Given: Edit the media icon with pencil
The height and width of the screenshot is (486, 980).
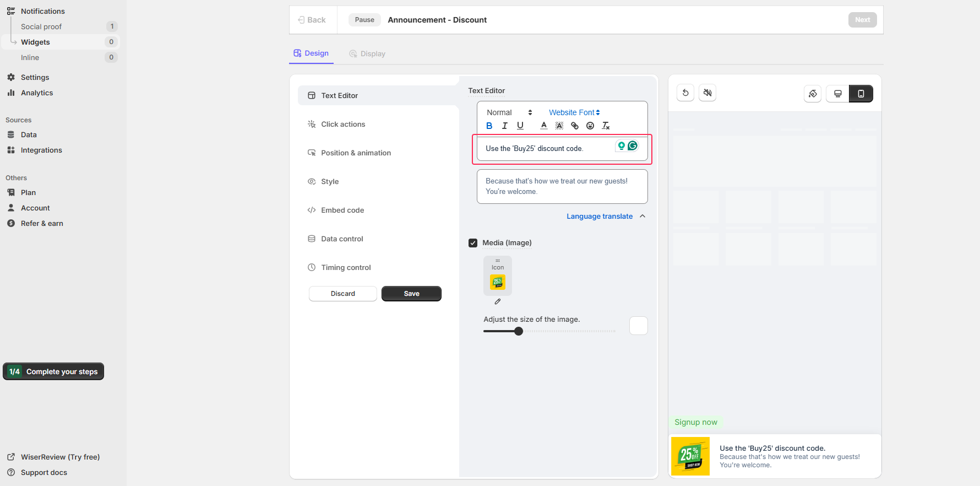Looking at the screenshot, I should pos(498,301).
